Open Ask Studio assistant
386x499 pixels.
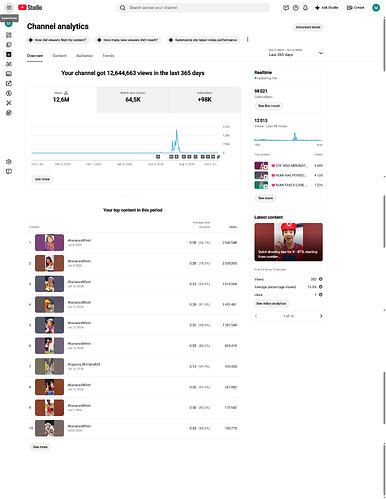tap(327, 7)
